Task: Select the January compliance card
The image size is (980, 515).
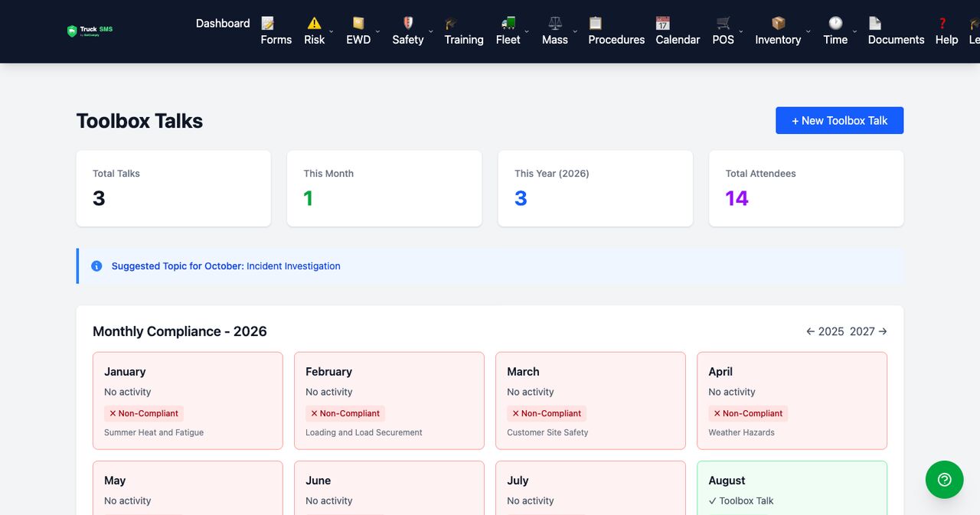Action: pos(188,400)
